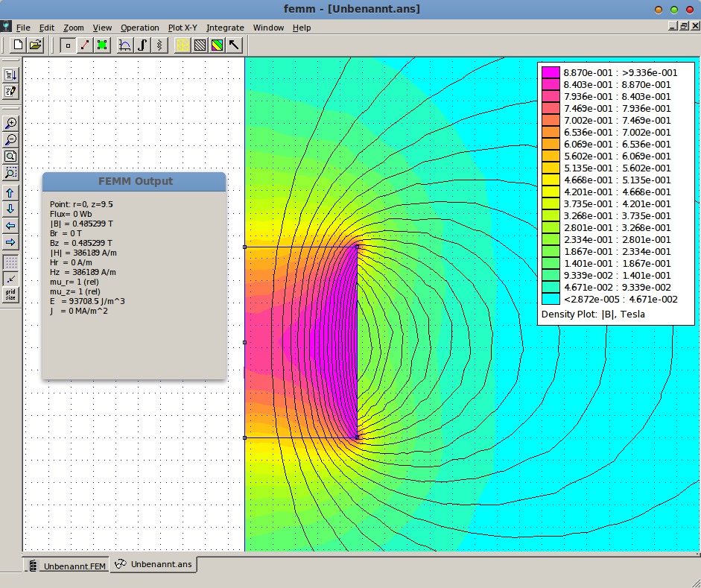701x588 pixels.
Task: Toggle the vector arrow plot button
Action: coord(234,45)
